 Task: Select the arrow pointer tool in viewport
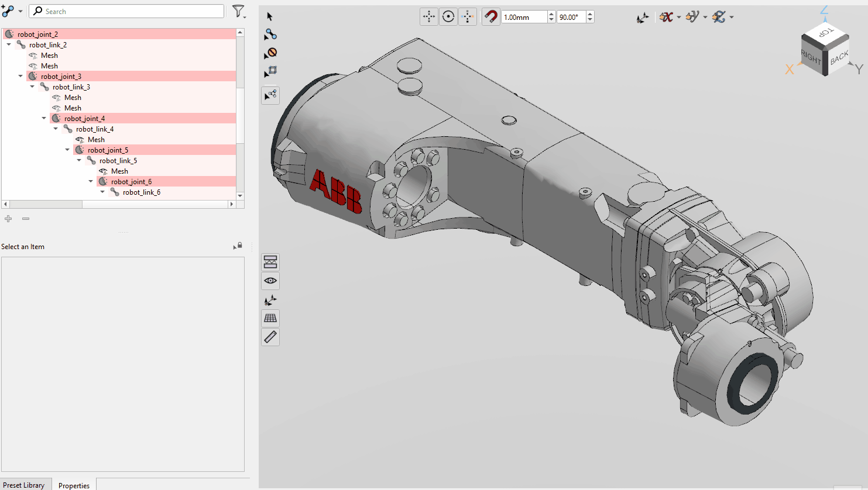point(270,16)
